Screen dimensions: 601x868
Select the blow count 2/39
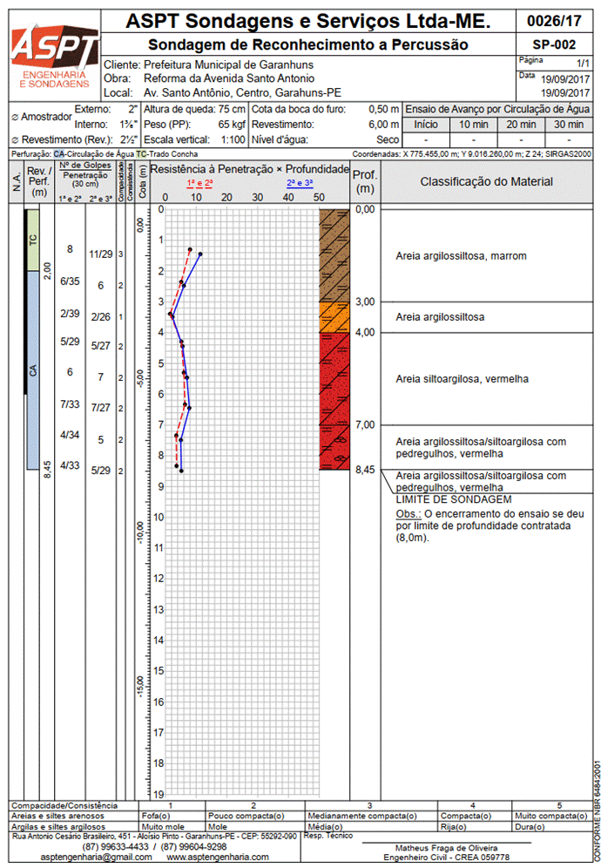[x=71, y=314]
